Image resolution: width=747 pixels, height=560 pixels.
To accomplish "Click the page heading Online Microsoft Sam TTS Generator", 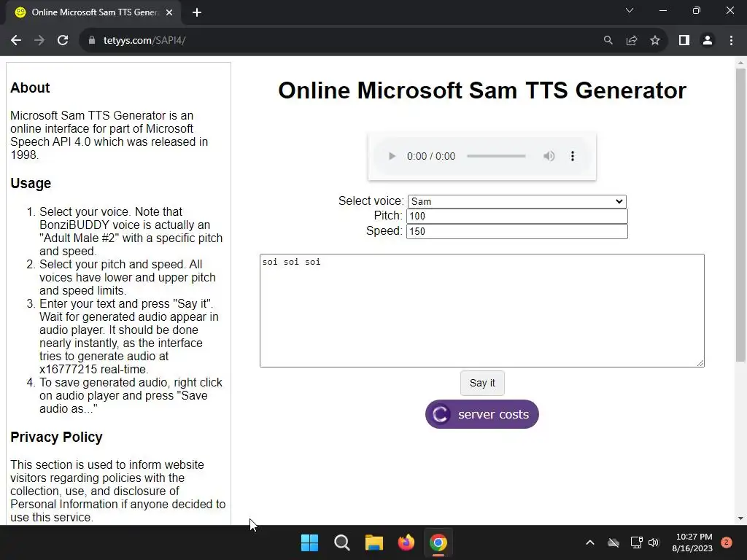I will [x=482, y=90].
